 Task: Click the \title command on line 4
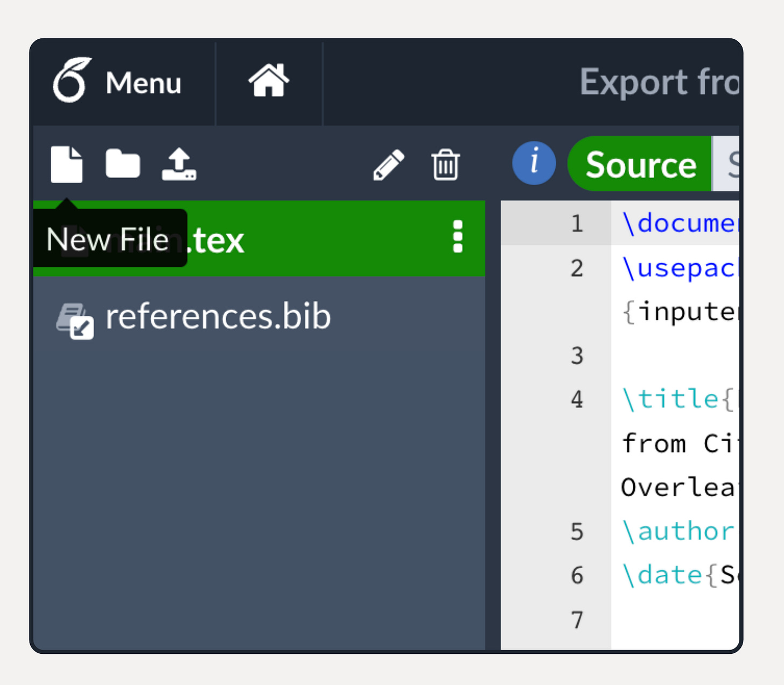coord(670,399)
